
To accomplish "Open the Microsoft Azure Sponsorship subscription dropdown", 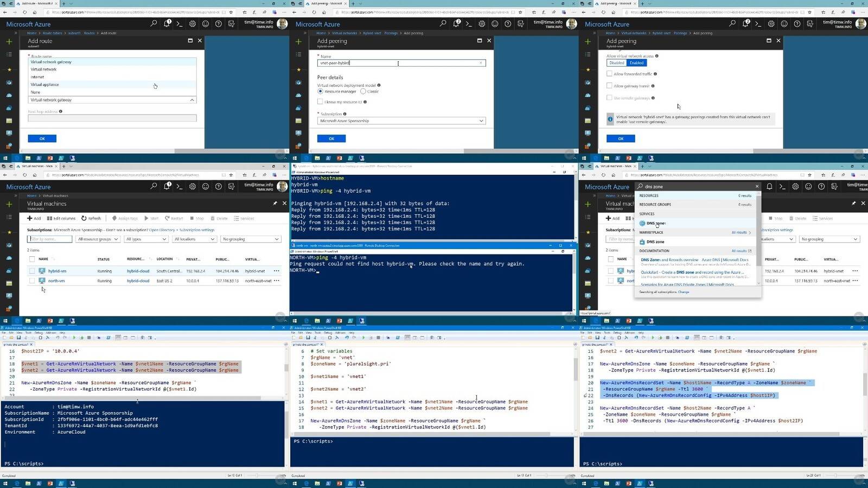I will click(401, 121).
